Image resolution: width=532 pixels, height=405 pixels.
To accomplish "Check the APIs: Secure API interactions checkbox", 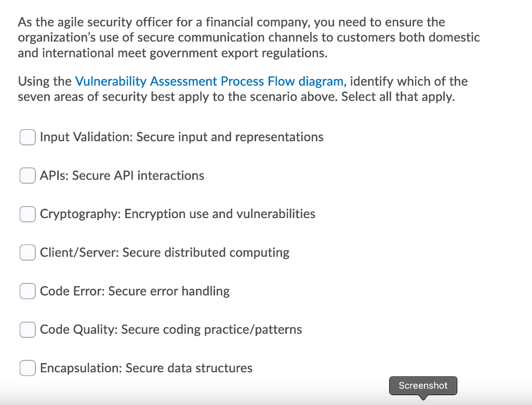I will coord(27,176).
